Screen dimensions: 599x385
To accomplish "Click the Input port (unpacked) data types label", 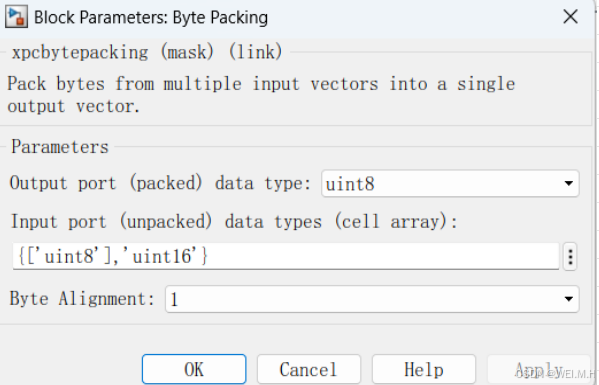I will [234, 222].
